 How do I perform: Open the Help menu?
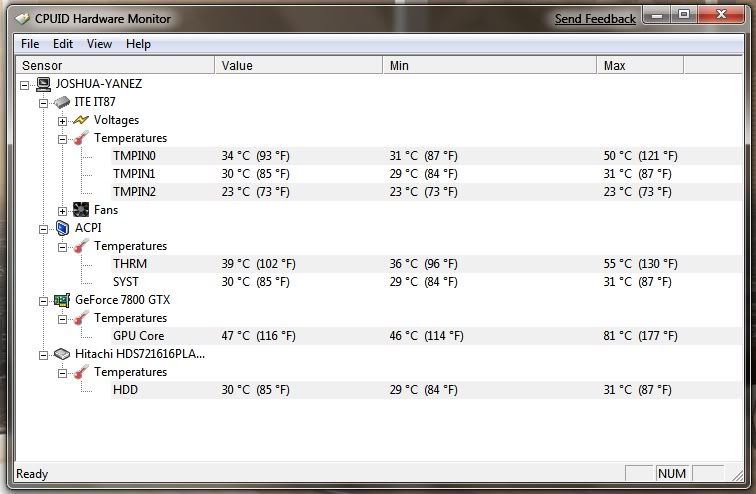138,44
